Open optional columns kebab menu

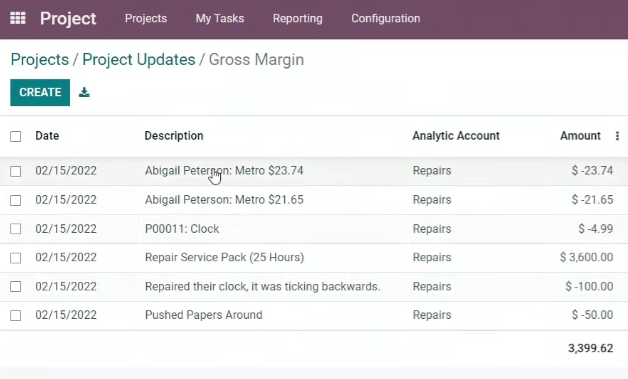pyautogui.click(x=617, y=136)
